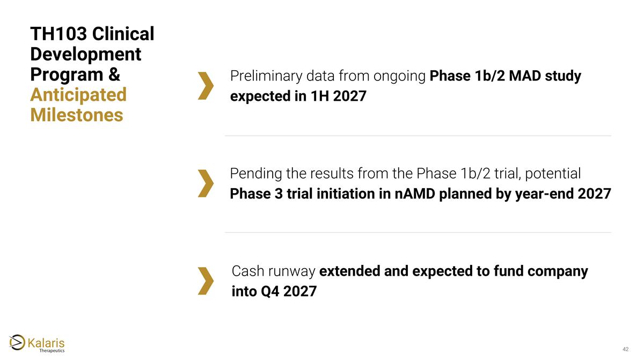The image size is (644, 362).
Task: Click the 'Pending the results' sentence line
Action: coord(405,174)
